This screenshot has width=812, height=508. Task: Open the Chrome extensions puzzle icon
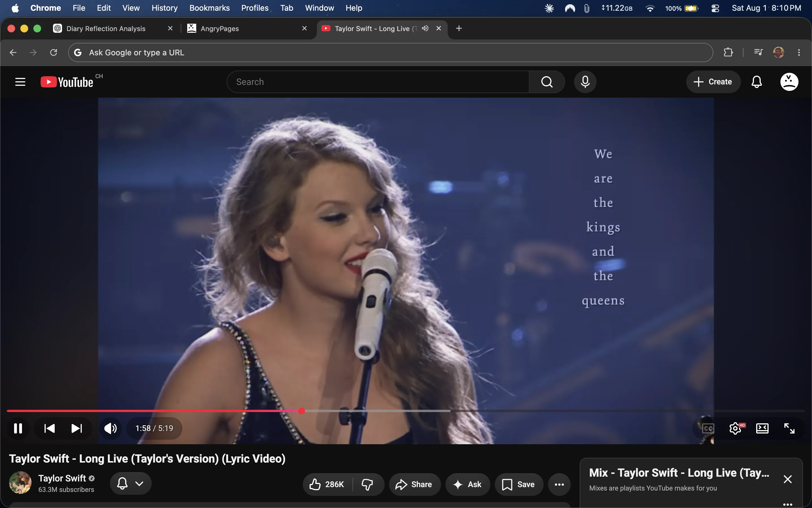728,52
